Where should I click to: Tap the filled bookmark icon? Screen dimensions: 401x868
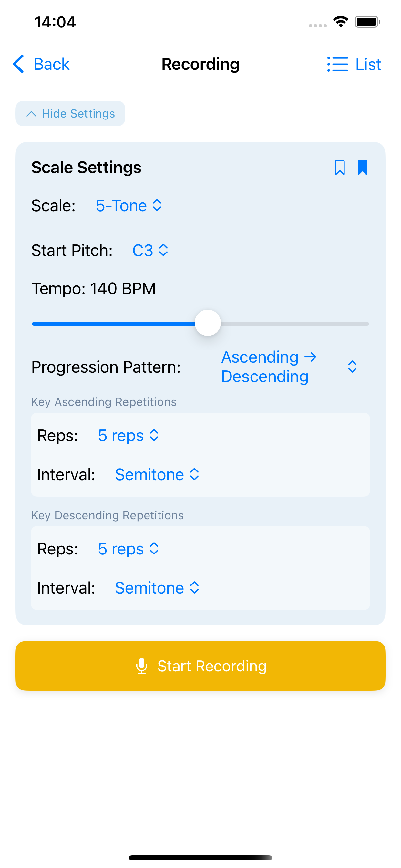click(x=362, y=168)
